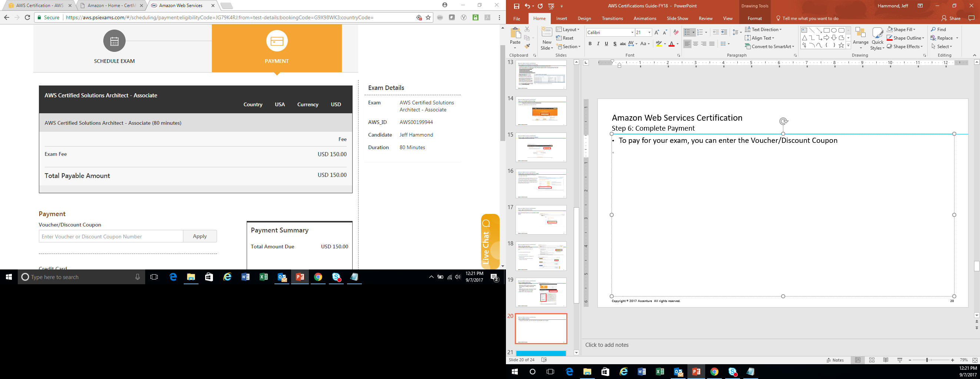
Task: Switch to the Transitions ribbon tab
Action: [x=612, y=18]
